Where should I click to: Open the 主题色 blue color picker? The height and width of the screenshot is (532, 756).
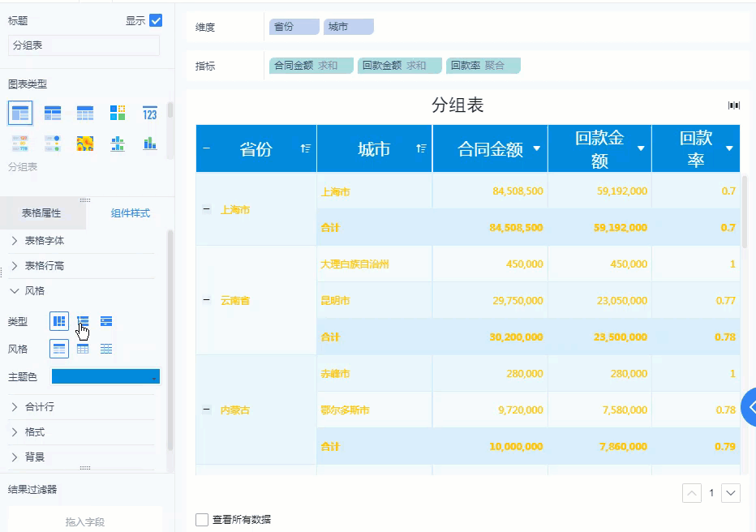click(105, 377)
